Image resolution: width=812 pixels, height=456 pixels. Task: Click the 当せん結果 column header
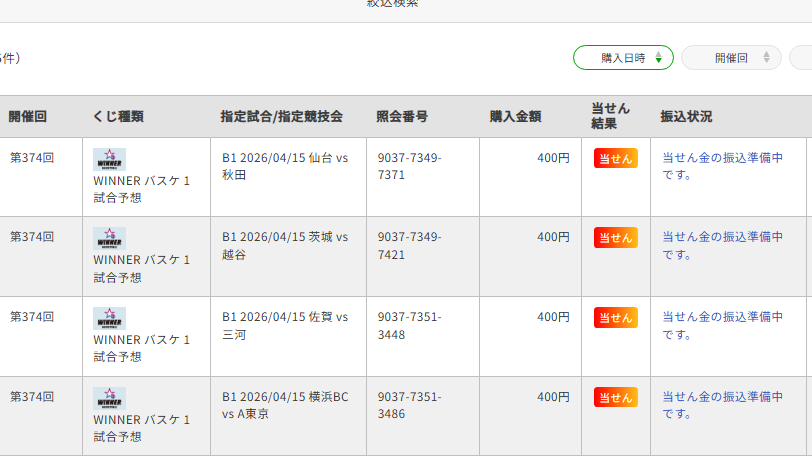(611, 116)
